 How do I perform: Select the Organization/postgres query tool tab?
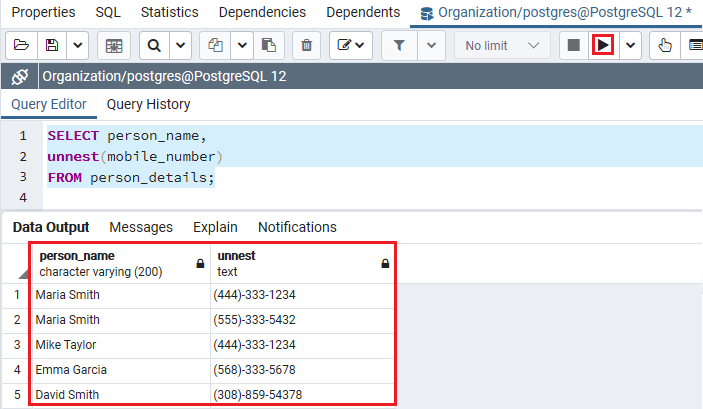click(x=556, y=13)
